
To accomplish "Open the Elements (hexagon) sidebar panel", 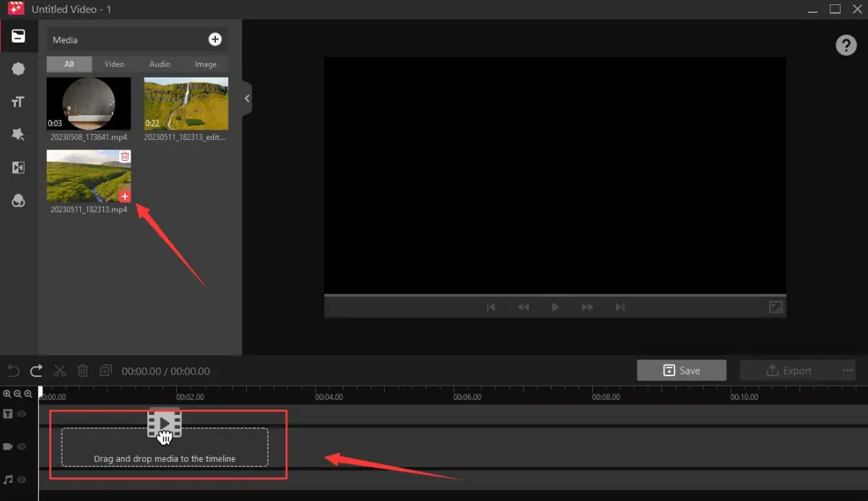I will click(x=18, y=69).
